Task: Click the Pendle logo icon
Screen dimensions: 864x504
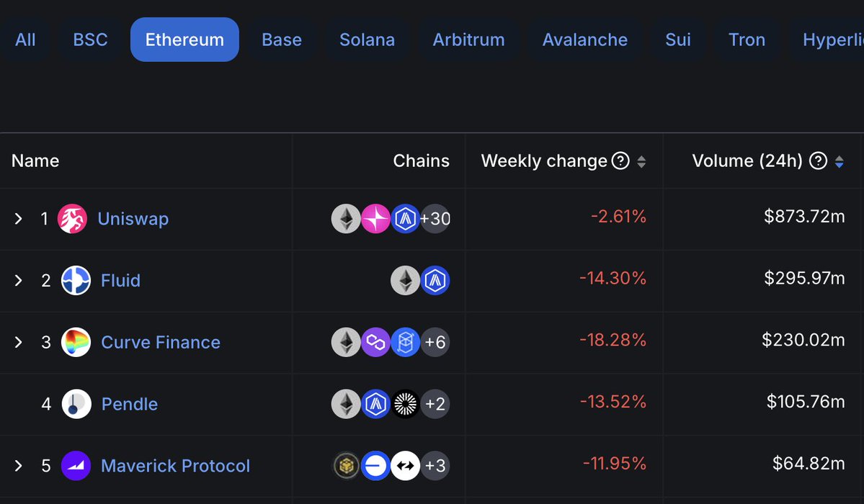Action: click(x=76, y=405)
